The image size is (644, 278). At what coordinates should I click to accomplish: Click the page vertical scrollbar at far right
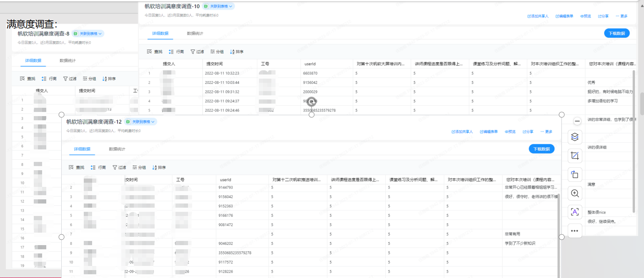click(x=641, y=104)
